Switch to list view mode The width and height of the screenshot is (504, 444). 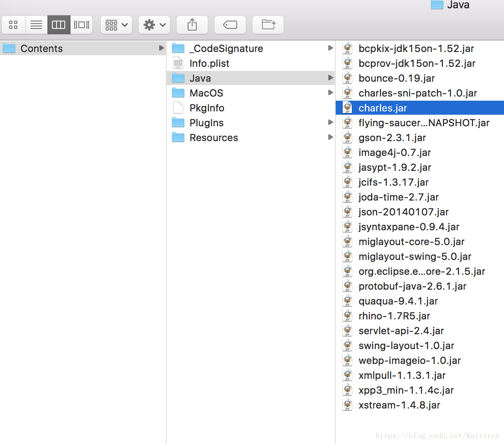click(36, 25)
